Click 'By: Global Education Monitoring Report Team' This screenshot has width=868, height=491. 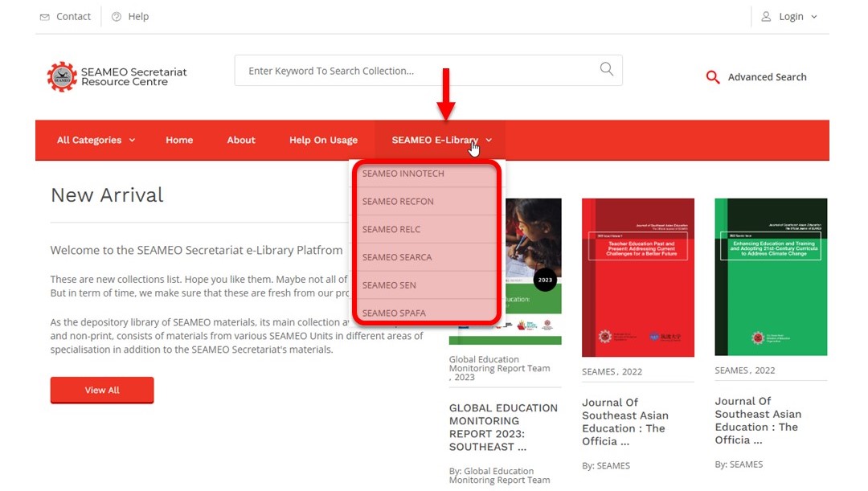(x=499, y=476)
